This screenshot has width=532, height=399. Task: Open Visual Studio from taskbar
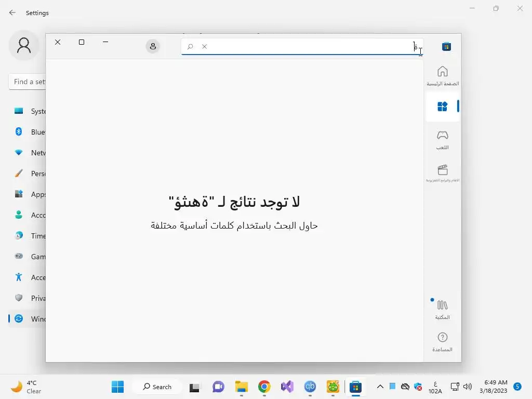tap(287, 387)
